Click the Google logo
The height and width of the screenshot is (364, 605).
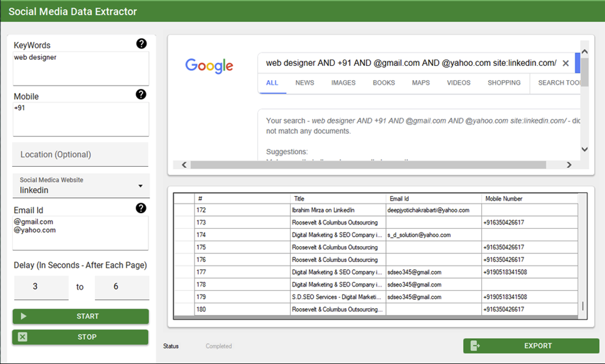209,66
